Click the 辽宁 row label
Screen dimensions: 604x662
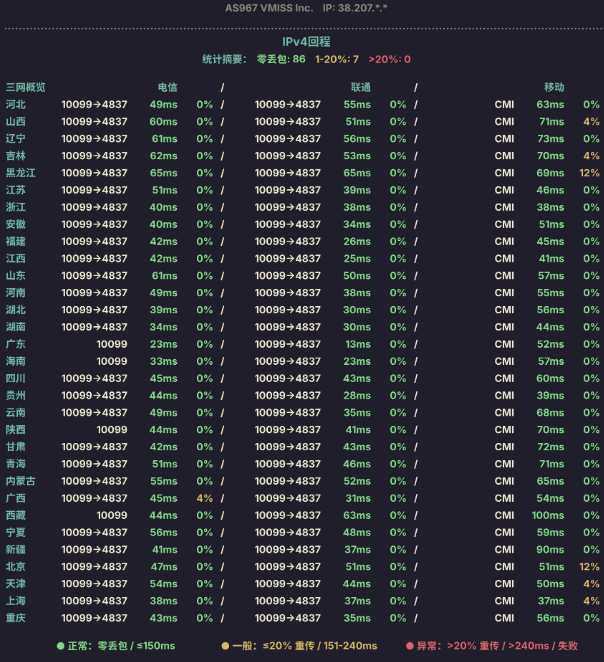pos(16,138)
